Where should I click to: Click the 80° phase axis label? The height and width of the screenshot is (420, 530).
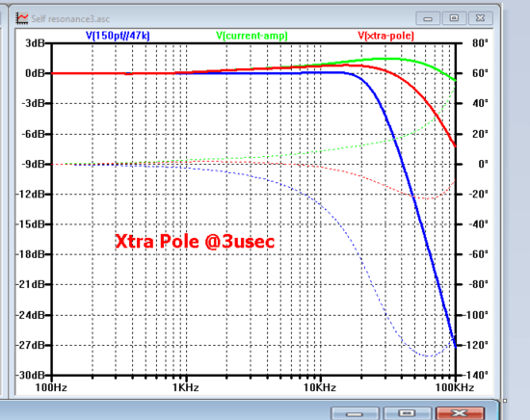coord(480,43)
